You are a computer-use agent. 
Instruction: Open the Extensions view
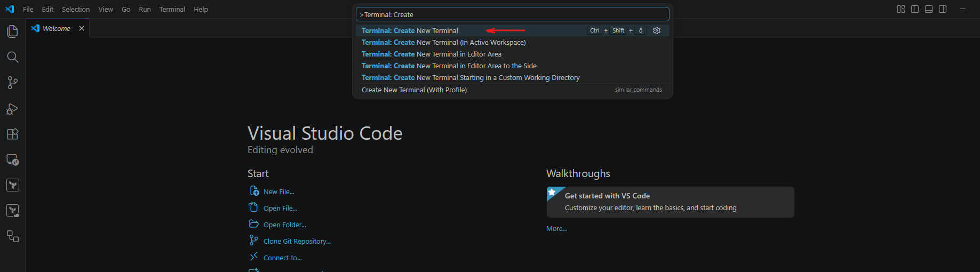[x=12, y=134]
